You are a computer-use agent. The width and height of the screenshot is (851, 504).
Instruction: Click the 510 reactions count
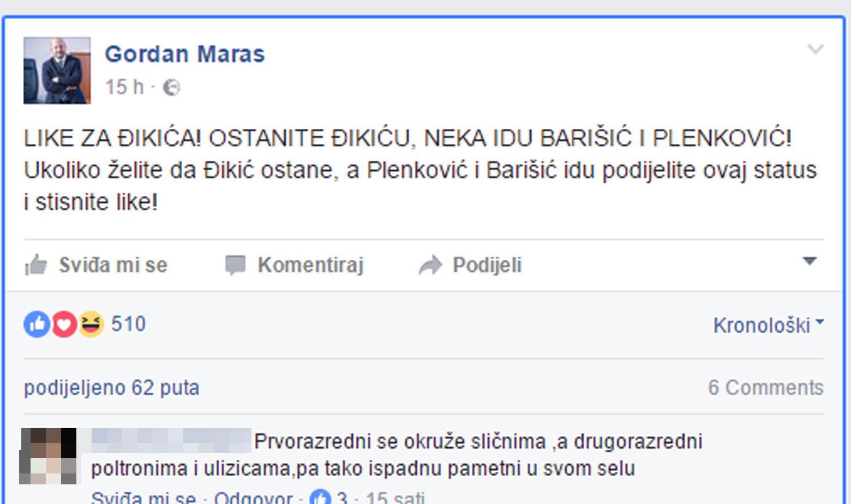[x=128, y=324]
